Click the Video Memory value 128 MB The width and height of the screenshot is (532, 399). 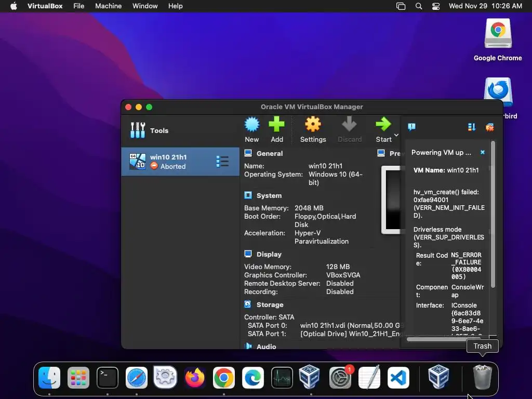(x=338, y=267)
